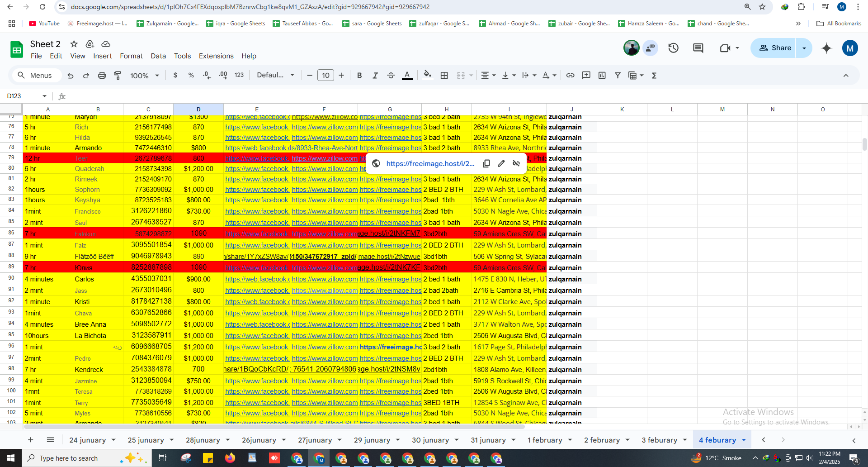Open vertical align dropdown
Image resolution: width=868 pixels, height=467 pixels.
509,76
